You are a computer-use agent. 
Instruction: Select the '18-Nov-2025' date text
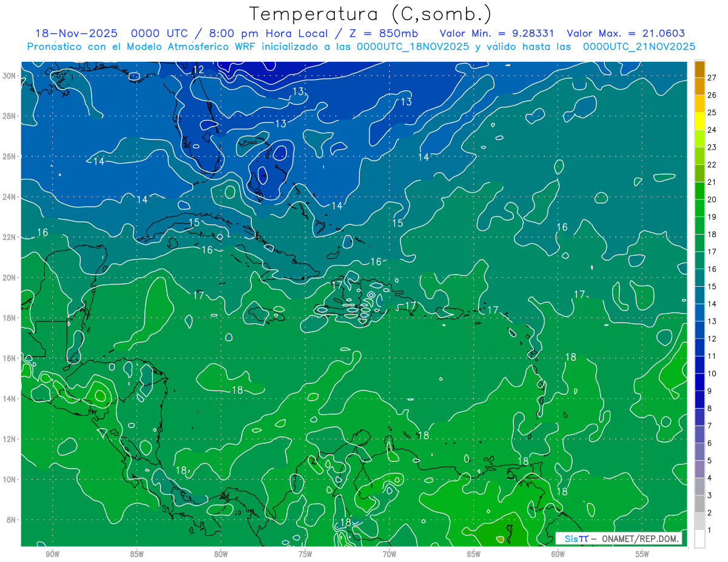point(76,33)
